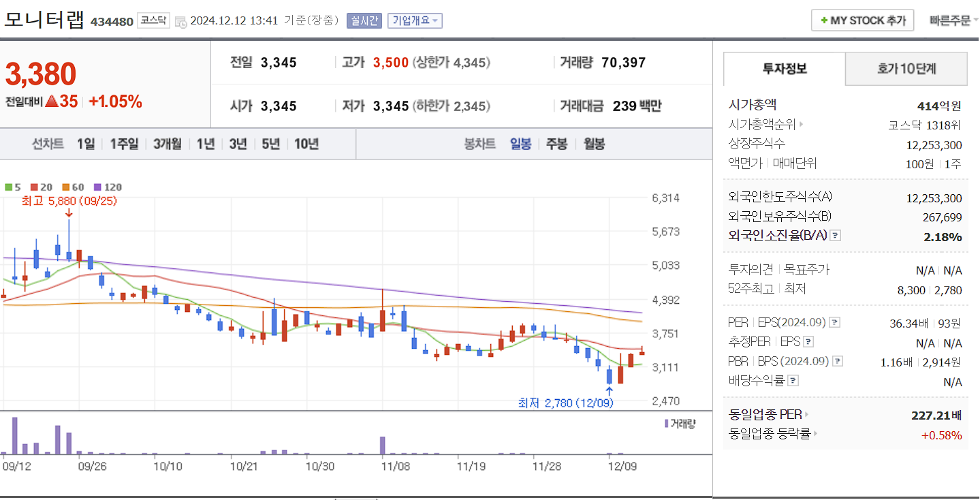This screenshot has height=500, width=980.
Task: Select the 3개월 line chart period
Action: [168, 144]
